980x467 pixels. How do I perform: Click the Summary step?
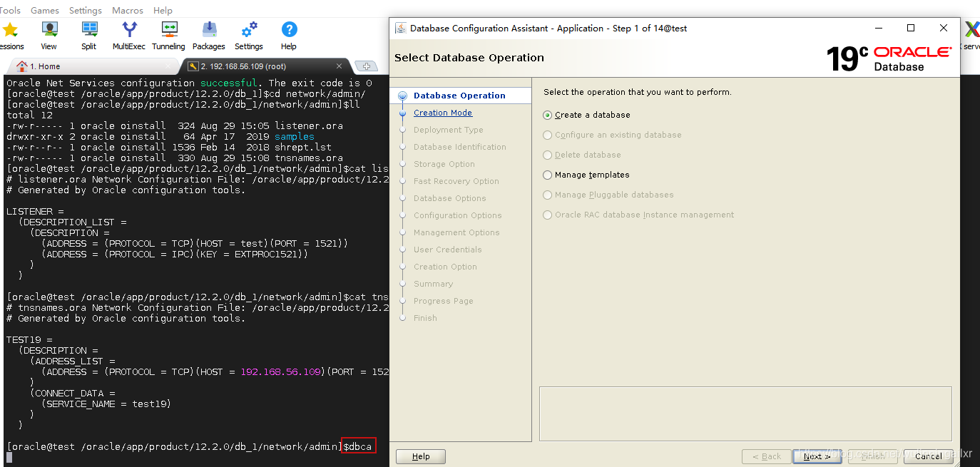[434, 284]
